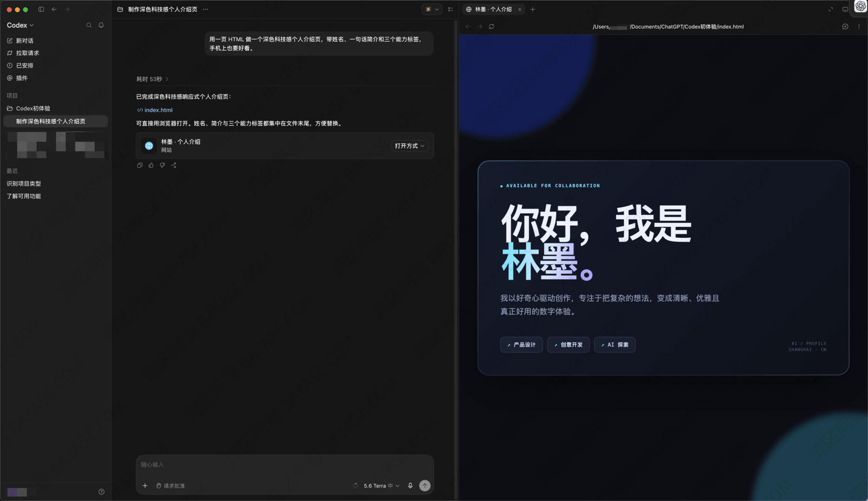This screenshot has height=501, width=868.
Task: Give a thumbs down to the response
Action: (162, 165)
